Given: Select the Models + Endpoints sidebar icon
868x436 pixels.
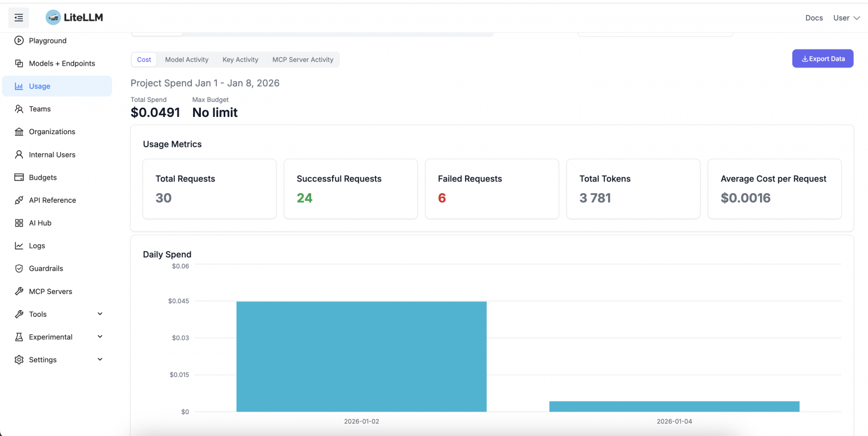Looking at the screenshot, I should click(x=19, y=63).
